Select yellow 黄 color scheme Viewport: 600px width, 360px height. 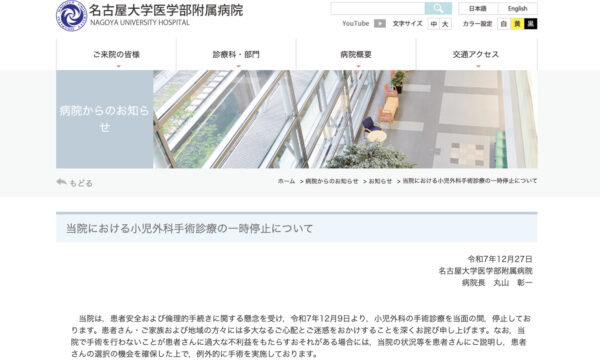[x=517, y=24]
